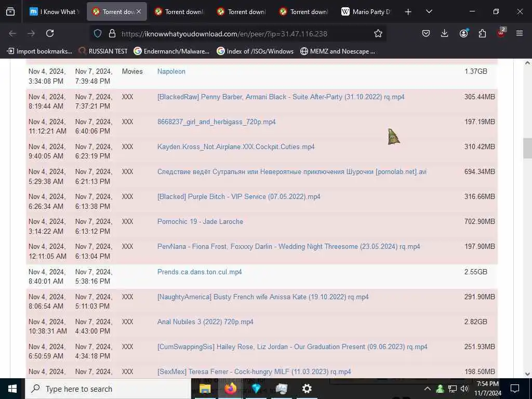Select the 5:38:16 PM last-seen date cell
The height and width of the screenshot is (399, 532).
click(x=94, y=276)
